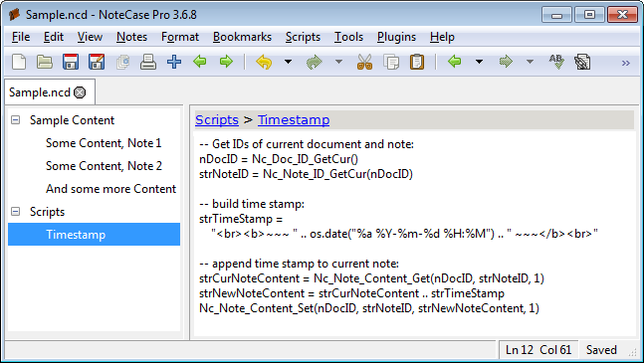
Task: Click the Saved status bar label
Action: click(x=601, y=350)
